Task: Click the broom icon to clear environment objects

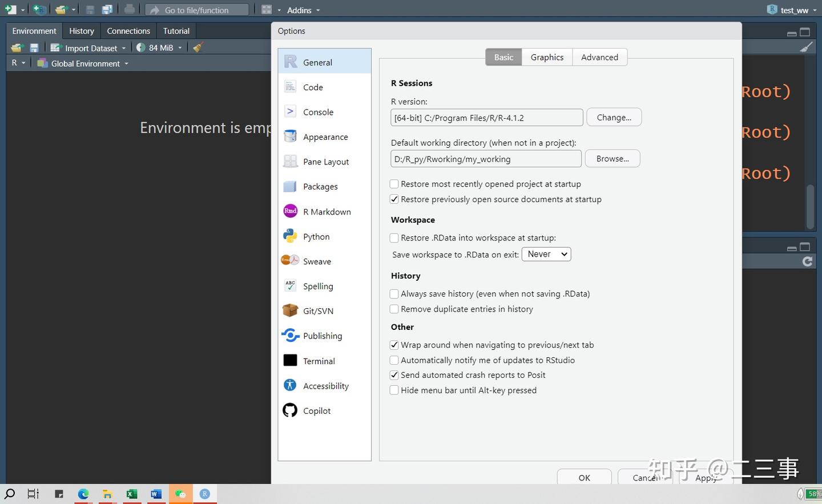Action: [198, 47]
